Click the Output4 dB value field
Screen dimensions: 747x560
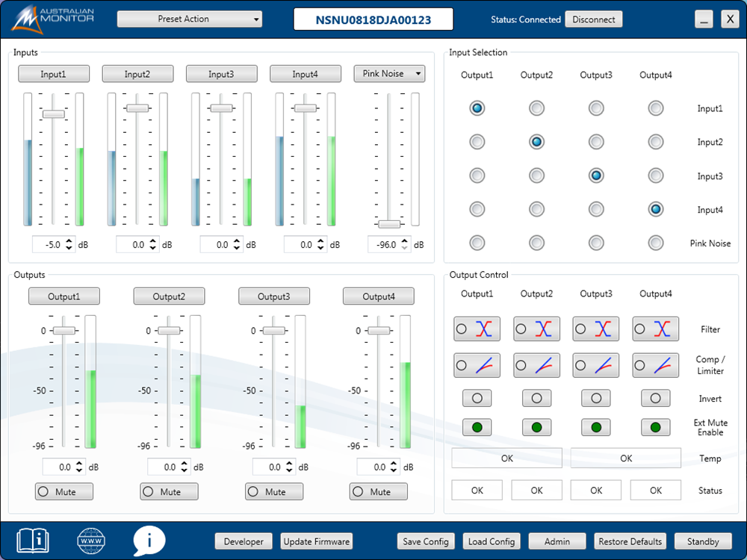point(369,467)
